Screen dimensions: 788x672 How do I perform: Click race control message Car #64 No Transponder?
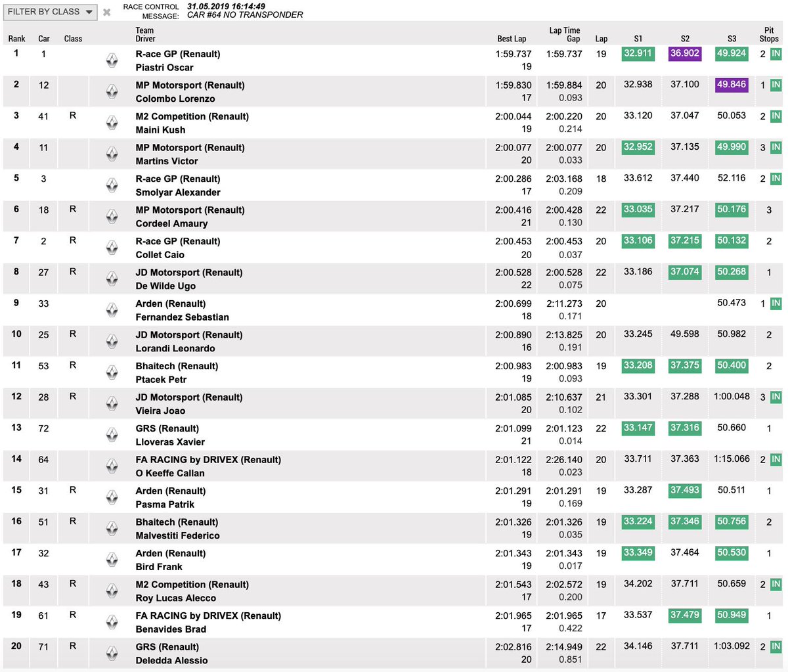tap(245, 14)
